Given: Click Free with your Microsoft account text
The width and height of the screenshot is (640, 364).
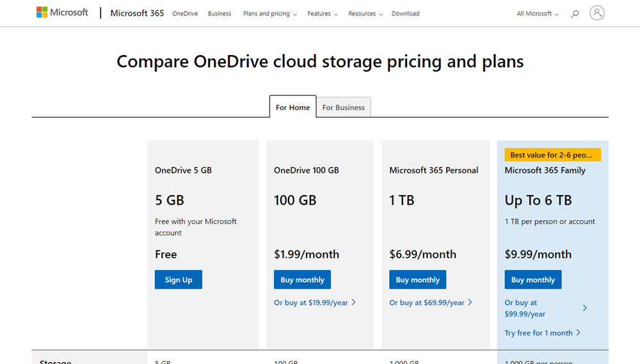Looking at the screenshot, I should [x=195, y=227].
